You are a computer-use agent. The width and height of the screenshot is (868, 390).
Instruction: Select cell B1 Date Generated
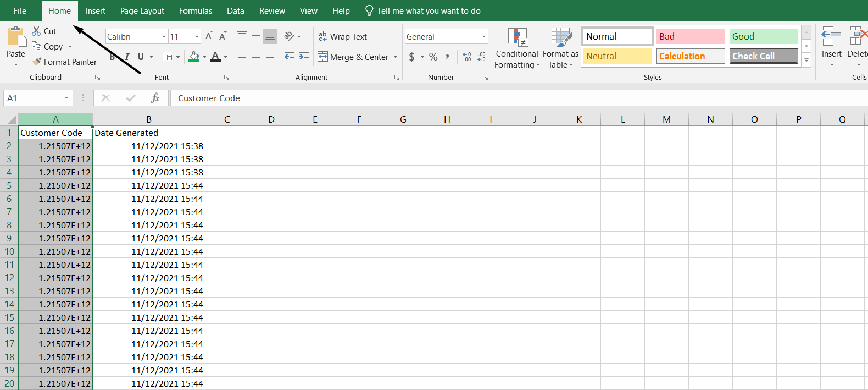(x=149, y=133)
